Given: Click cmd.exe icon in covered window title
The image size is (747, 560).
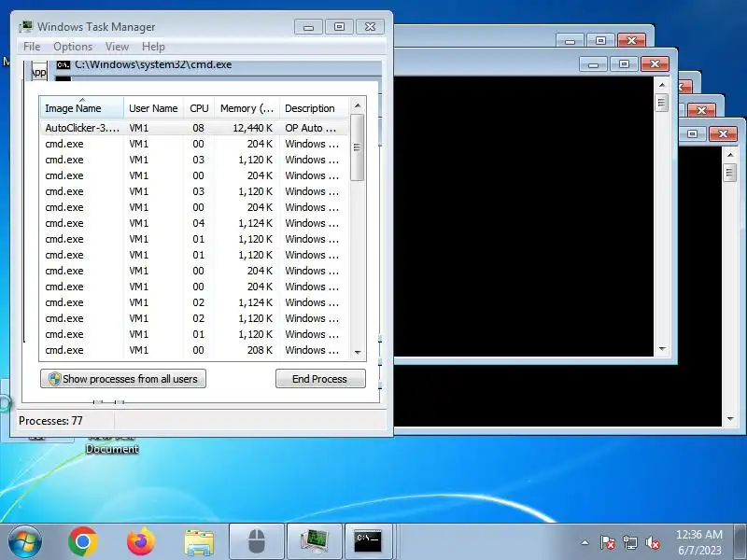Looking at the screenshot, I should (x=63, y=64).
